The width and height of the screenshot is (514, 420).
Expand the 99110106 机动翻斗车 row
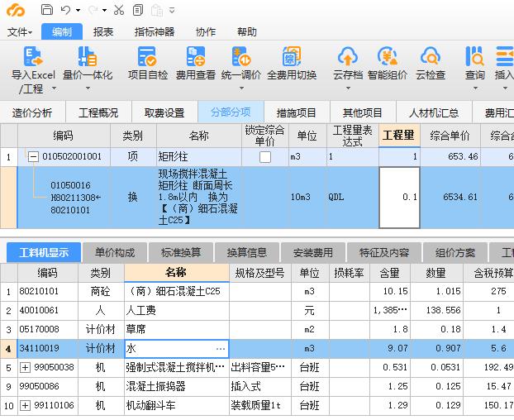tap(25, 406)
